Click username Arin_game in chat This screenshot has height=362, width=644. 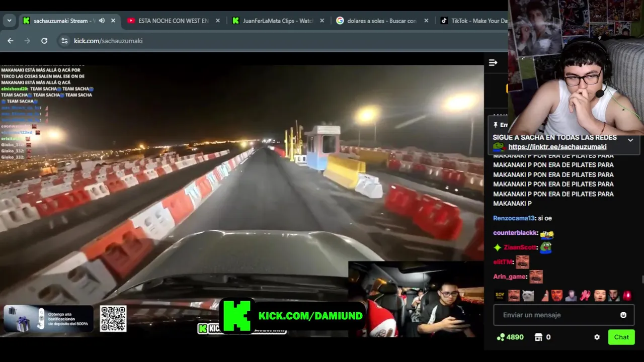tap(509, 277)
